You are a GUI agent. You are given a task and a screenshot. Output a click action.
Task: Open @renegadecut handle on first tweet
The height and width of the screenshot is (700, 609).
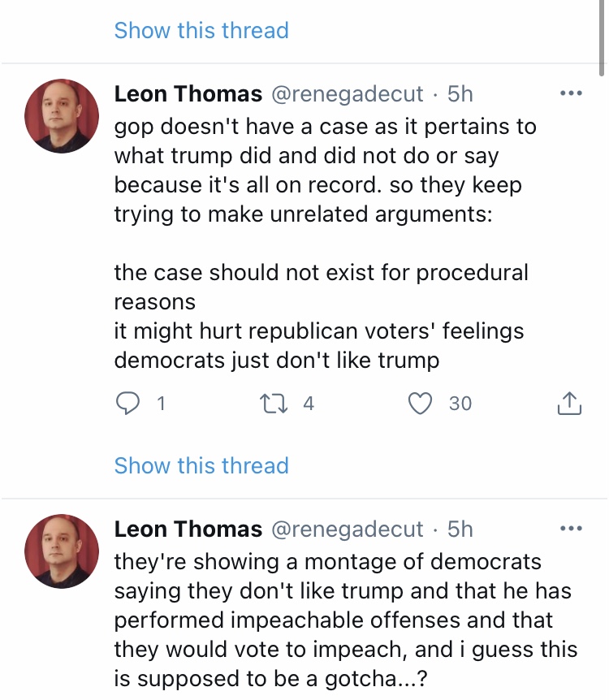(x=347, y=93)
